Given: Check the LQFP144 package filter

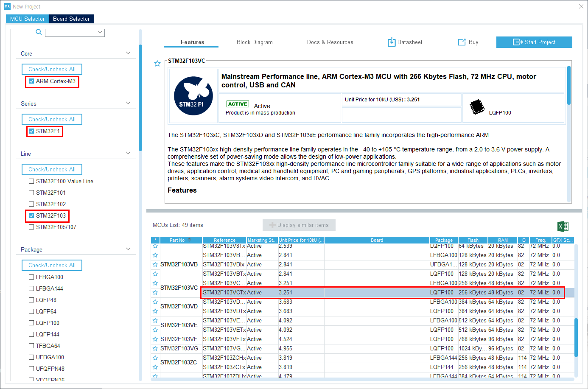Looking at the screenshot, I should pyautogui.click(x=31, y=334).
